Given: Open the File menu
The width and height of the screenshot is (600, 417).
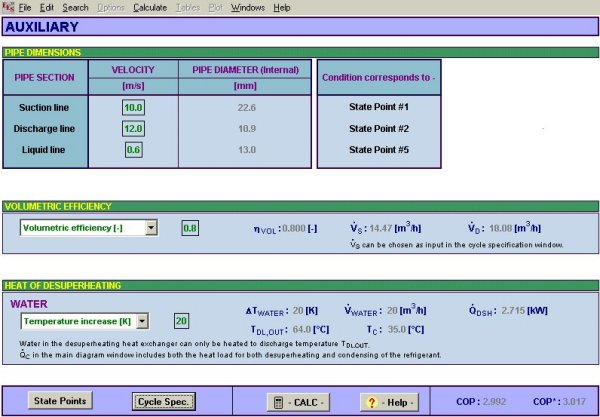Looking at the screenshot, I should pyautogui.click(x=25, y=8).
